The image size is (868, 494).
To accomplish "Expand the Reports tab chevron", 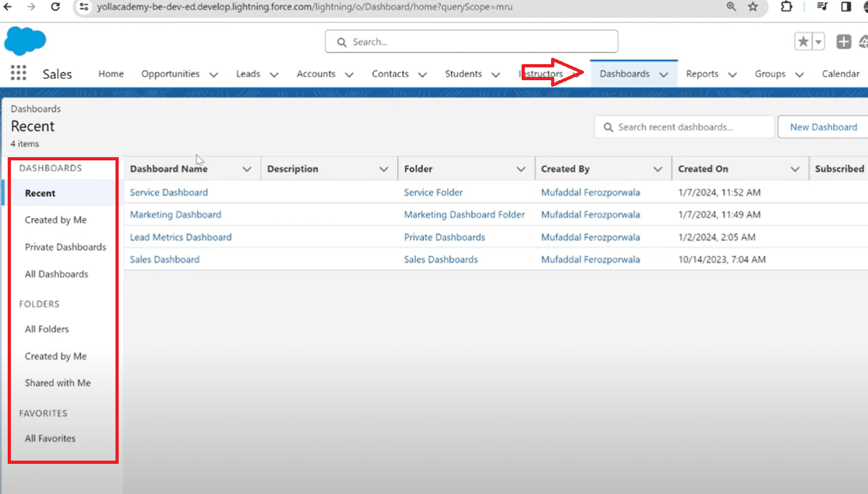I will (732, 74).
